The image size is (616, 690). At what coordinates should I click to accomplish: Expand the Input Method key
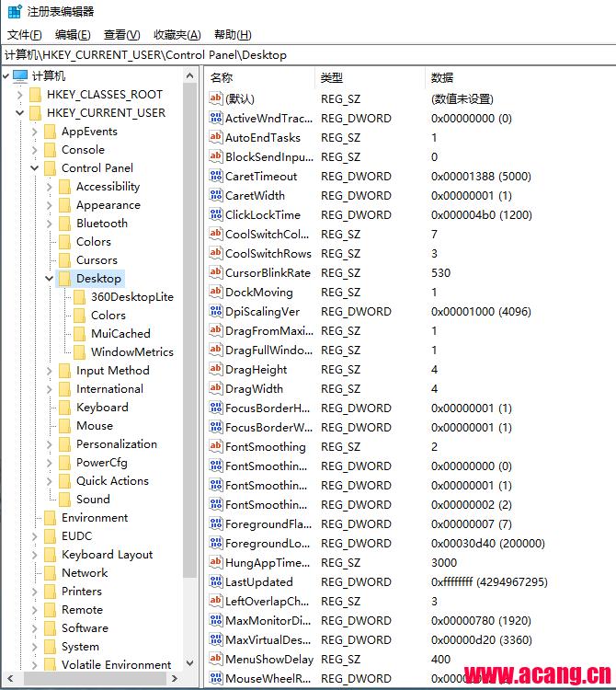[x=50, y=371]
